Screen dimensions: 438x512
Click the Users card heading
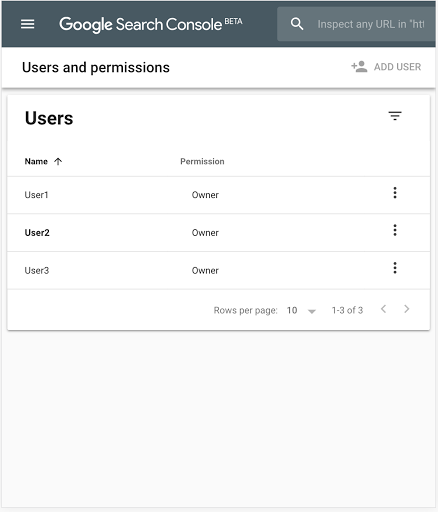[49, 118]
